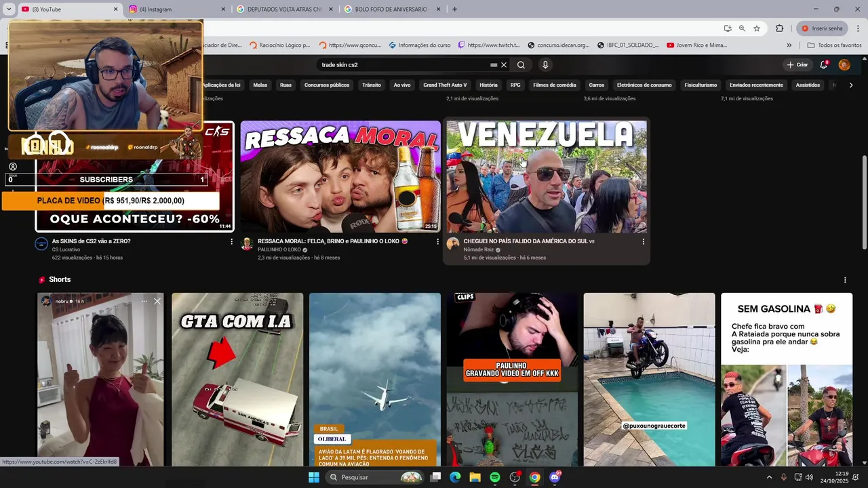This screenshot has height=488, width=868.
Task: Open Microsoft Edge from the taskbar
Action: pyautogui.click(x=455, y=477)
